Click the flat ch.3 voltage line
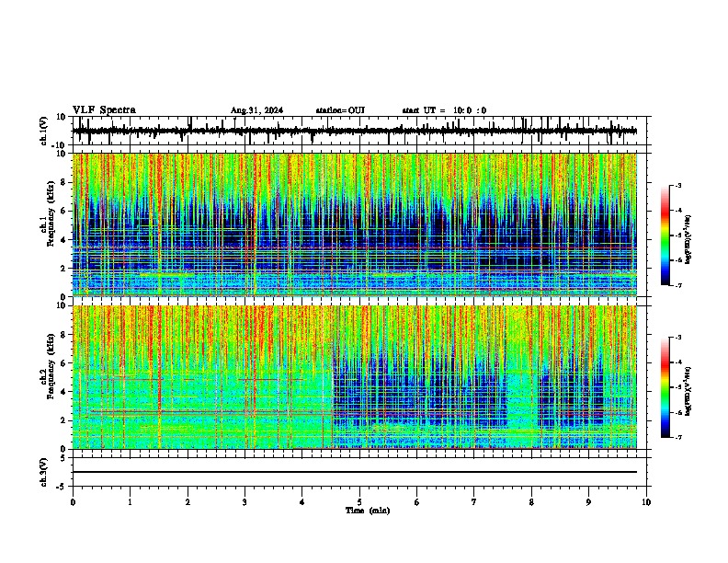728x563 pixels. click(354, 472)
